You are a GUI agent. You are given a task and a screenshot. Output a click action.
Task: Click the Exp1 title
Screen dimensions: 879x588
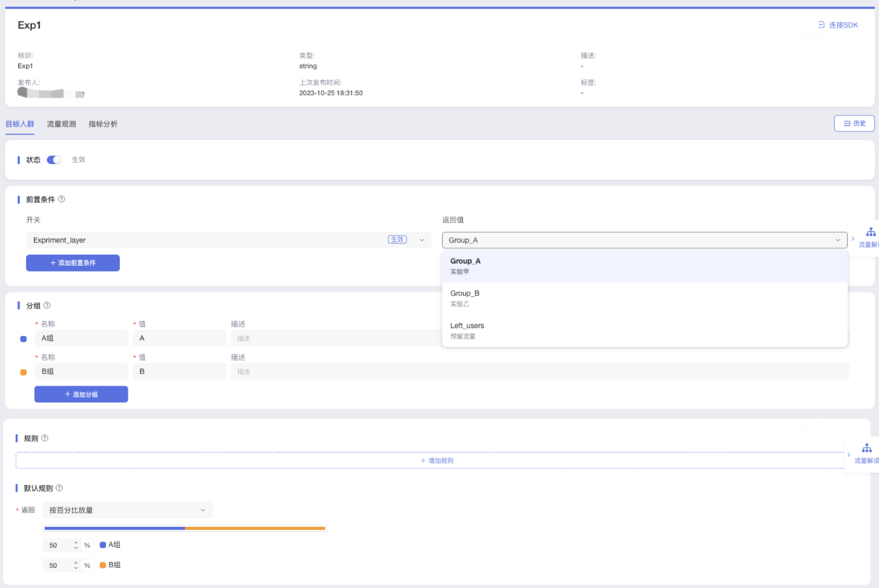[29, 25]
